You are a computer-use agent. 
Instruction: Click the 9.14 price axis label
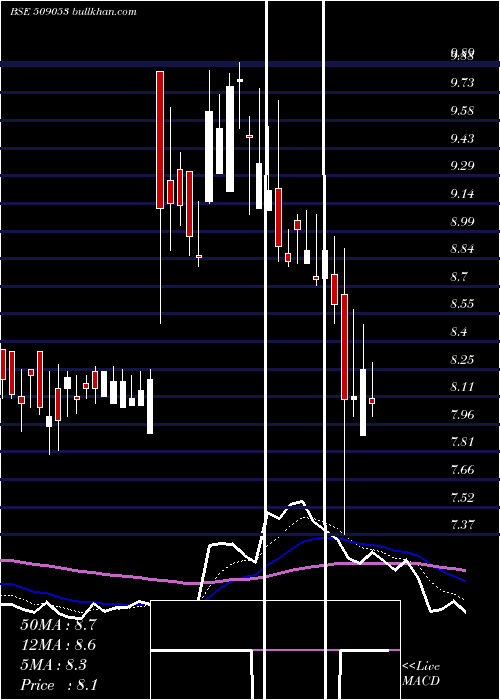click(462, 193)
